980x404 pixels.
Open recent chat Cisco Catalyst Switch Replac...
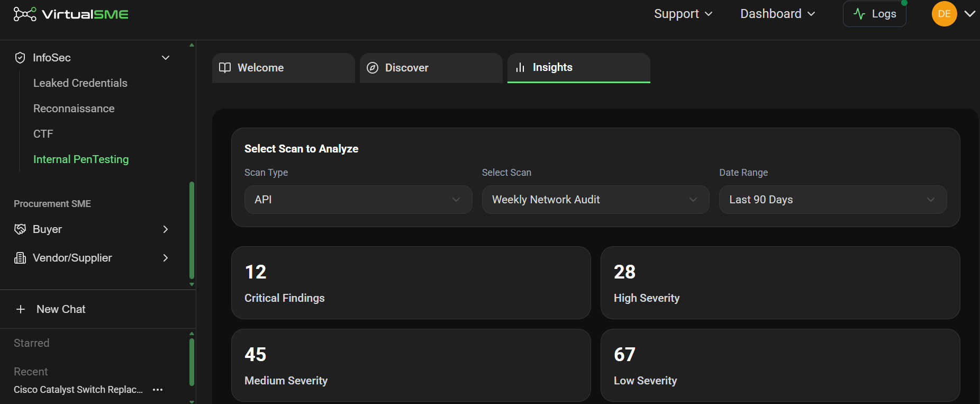coord(78,390)
